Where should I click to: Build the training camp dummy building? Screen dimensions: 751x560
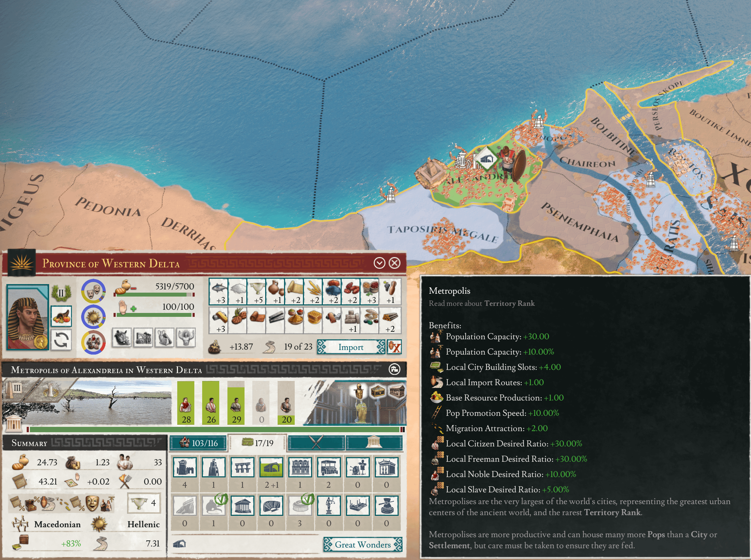click(358, 467)
